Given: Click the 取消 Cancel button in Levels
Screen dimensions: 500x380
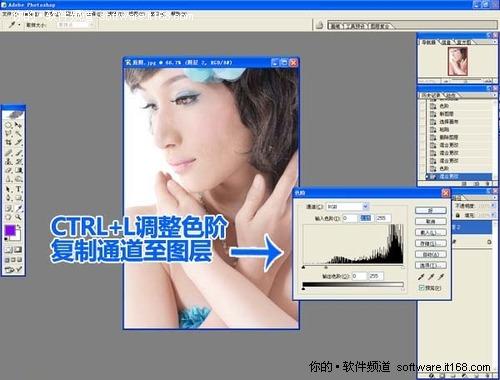Looking at the screenshot, I should (431, 221).
